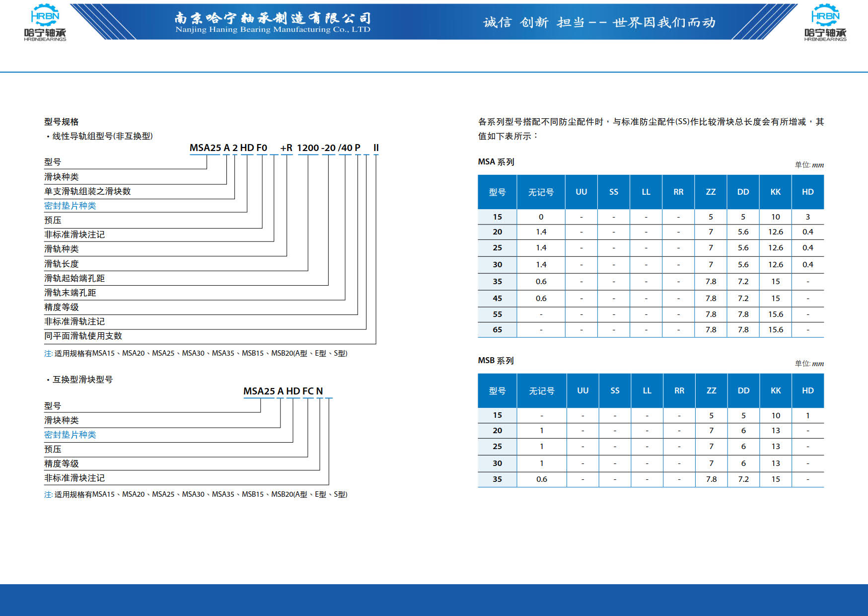
Task: Click '无记号' header in MSA table
Action: [x=541, y=192]
